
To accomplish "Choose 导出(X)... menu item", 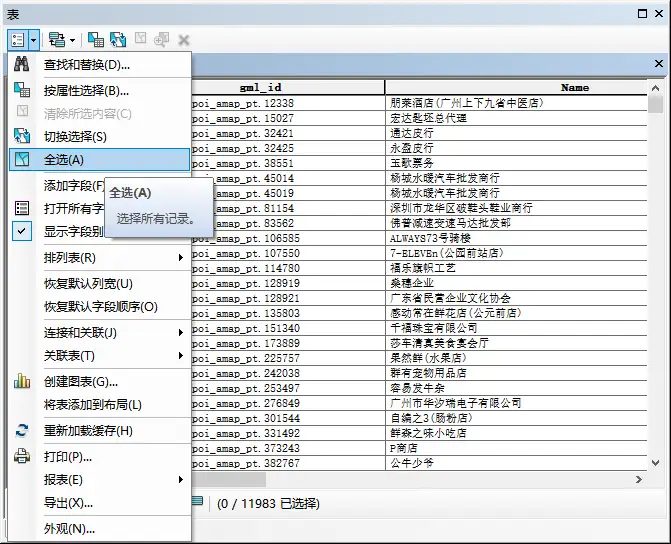I will [x=99, y=503].
